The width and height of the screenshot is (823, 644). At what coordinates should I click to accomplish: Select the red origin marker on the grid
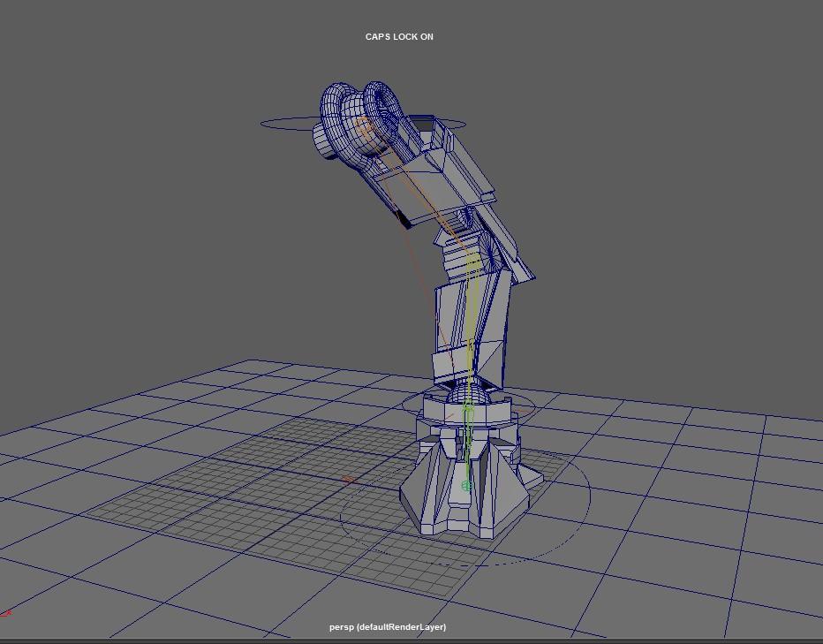[x=348, y=479]
